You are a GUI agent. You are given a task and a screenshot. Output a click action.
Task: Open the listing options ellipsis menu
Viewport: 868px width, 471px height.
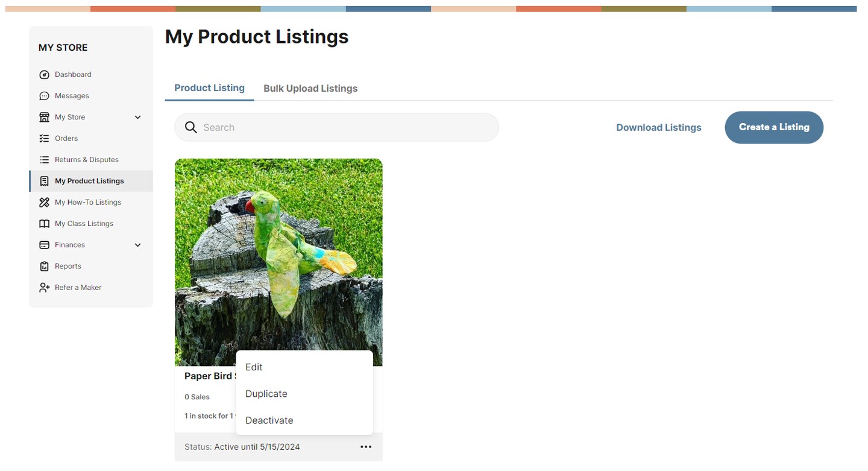[x=366, y=446]
